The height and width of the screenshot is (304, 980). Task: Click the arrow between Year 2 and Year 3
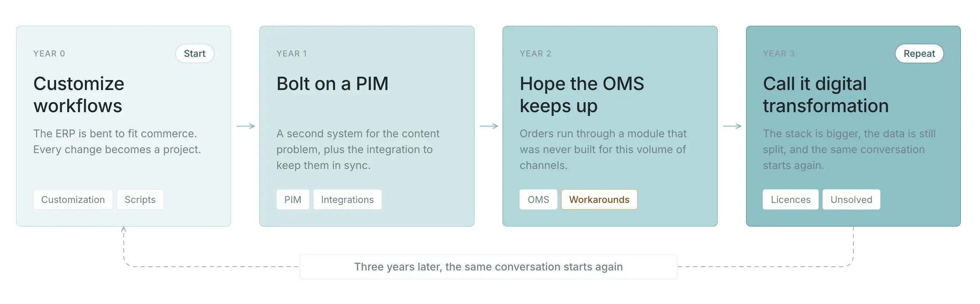pos(732,126)
